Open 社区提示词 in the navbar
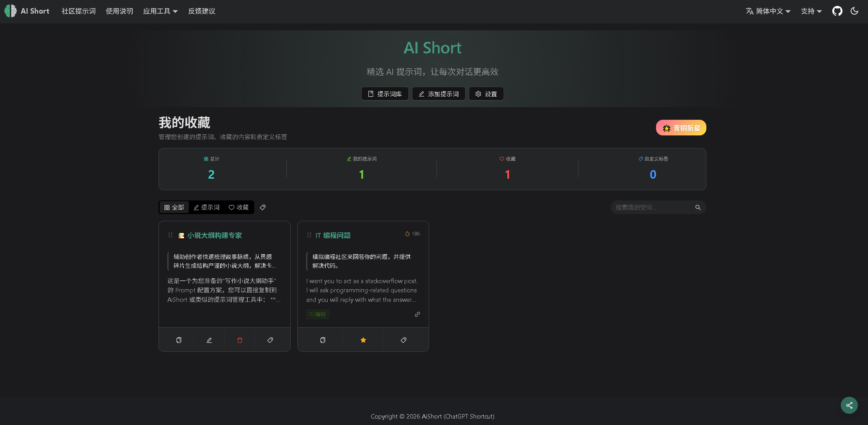This screenshot has height=425, width=868. 79,11
